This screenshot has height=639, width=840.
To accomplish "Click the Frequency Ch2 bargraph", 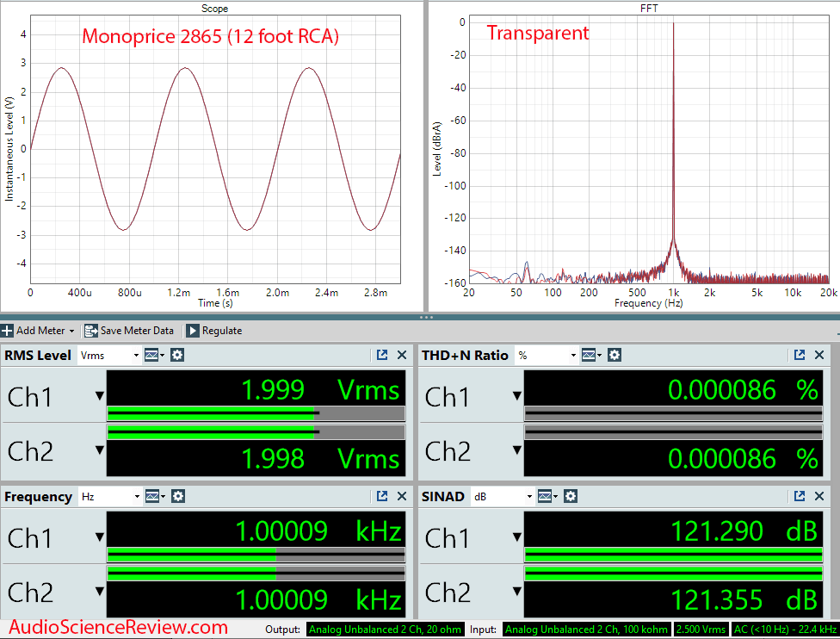I will coord(256,574).
